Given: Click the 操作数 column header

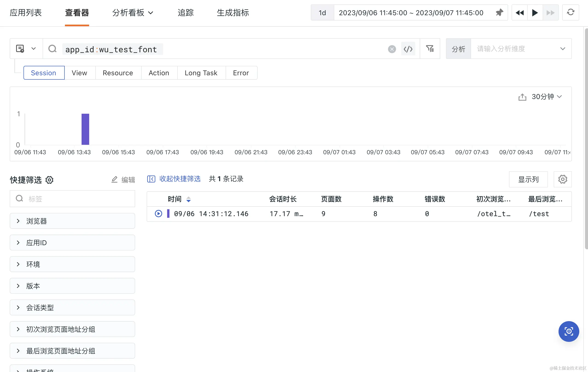Looking at the screenshot, I should 383,199.
